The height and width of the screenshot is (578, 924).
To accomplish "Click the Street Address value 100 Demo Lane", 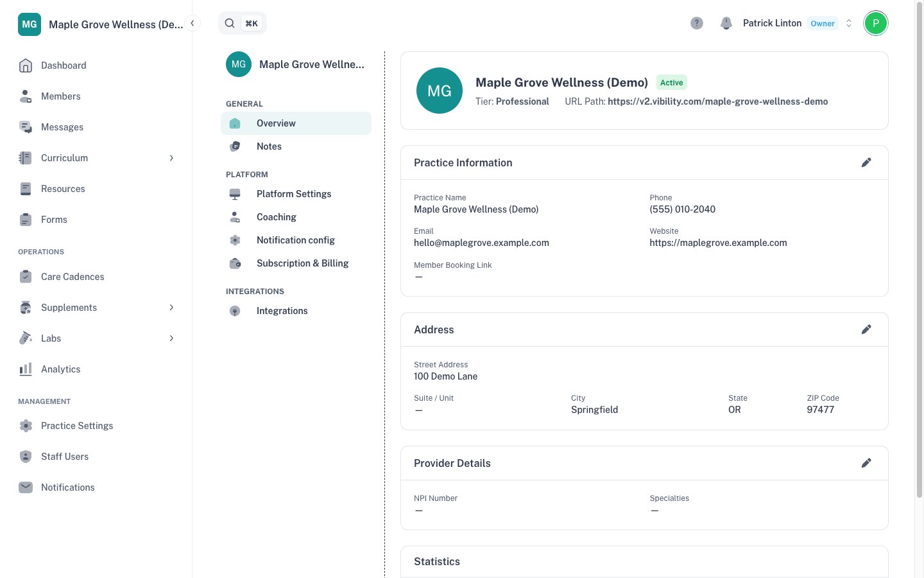I will point(445,376).
